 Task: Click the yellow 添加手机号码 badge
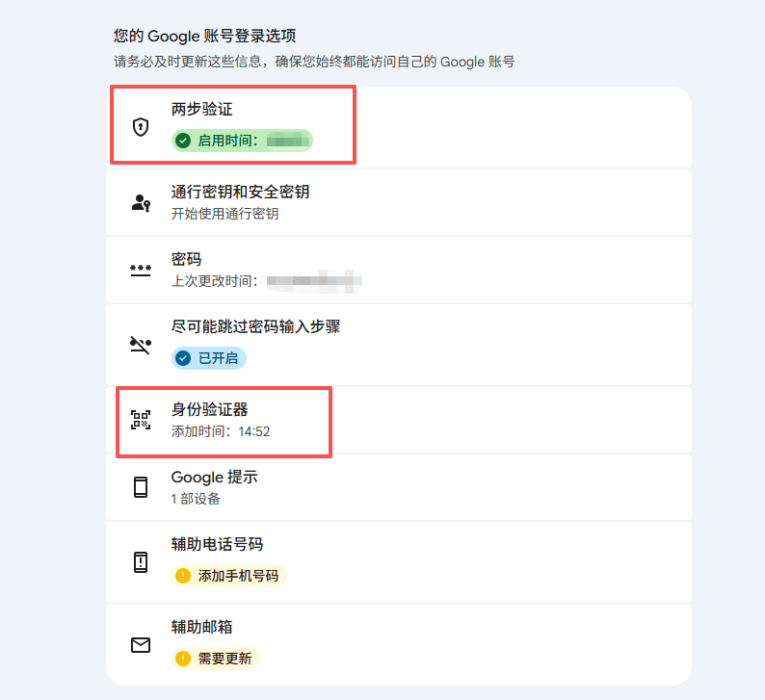click(x=228, y=576)
